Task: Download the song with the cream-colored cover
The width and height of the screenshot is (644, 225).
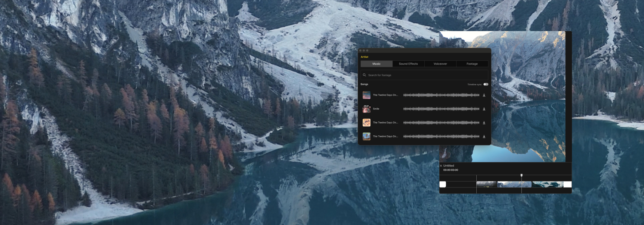Action: click(x=484, y=123)
